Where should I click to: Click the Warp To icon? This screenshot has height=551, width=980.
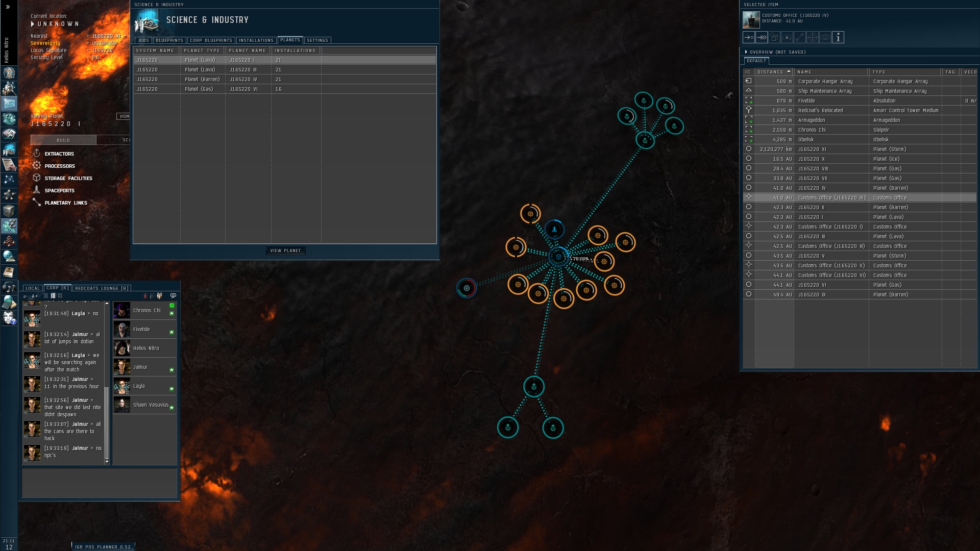(x=762, y=37)
